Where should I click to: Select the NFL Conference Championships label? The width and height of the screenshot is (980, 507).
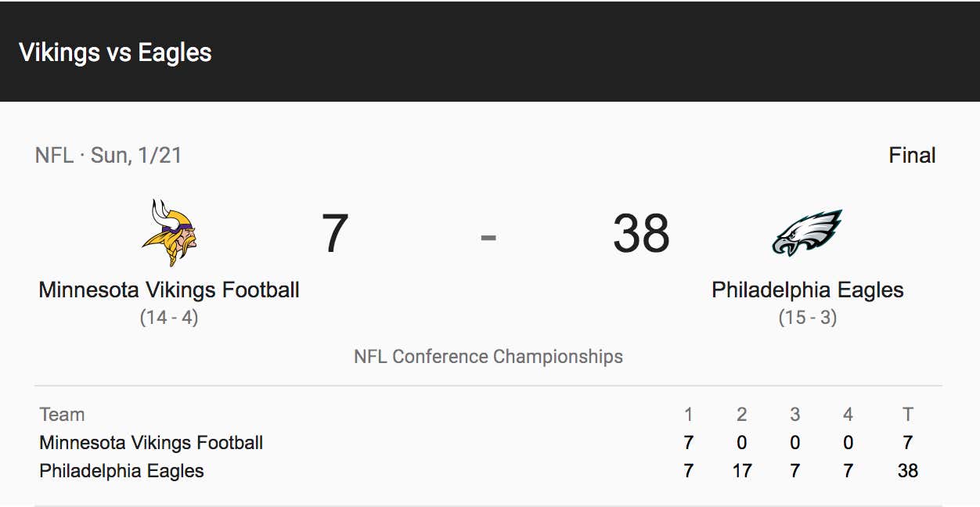(488, 357)
